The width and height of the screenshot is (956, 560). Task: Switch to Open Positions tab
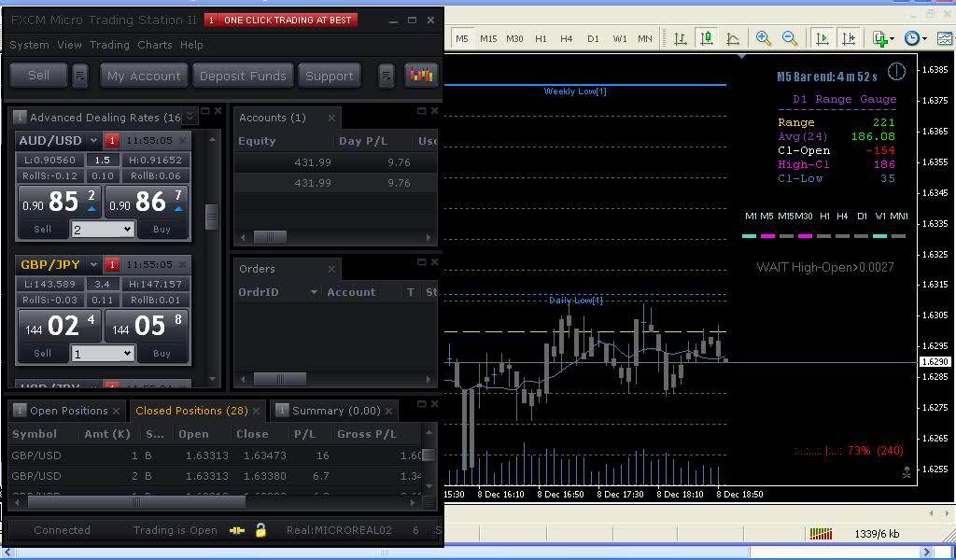click(x=68, y=411)
